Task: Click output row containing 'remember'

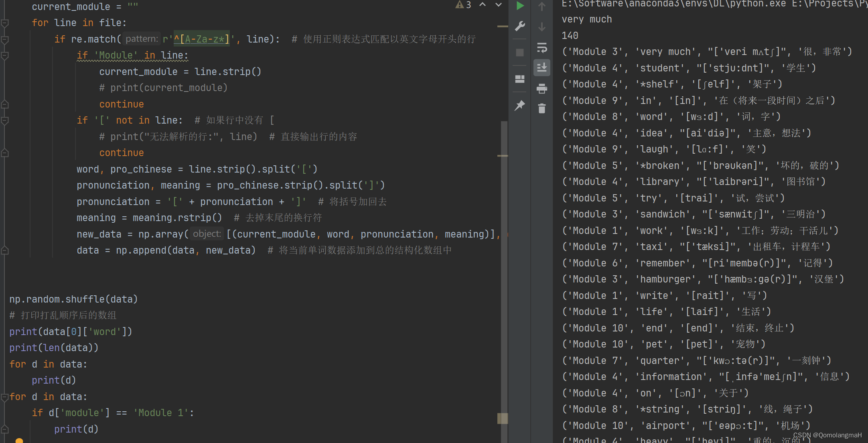Action: [697, 263]
